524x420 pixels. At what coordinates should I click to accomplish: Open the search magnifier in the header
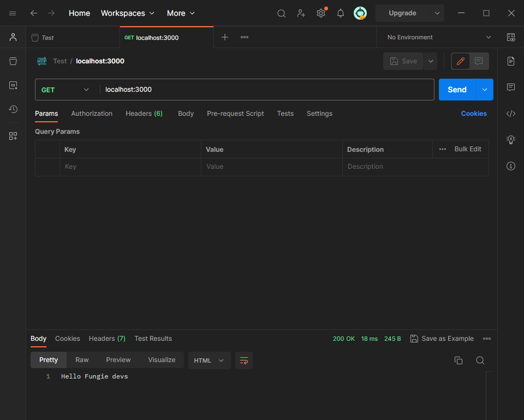pos(282,13)
